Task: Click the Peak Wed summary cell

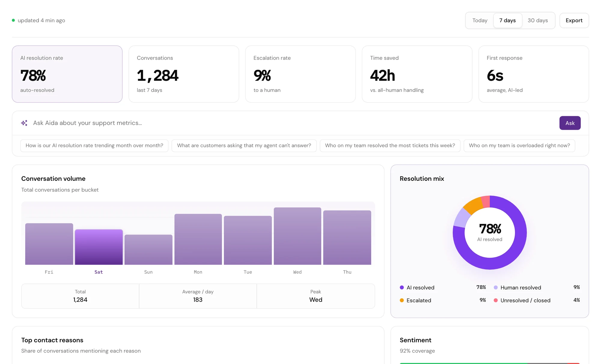Action: 316,296
